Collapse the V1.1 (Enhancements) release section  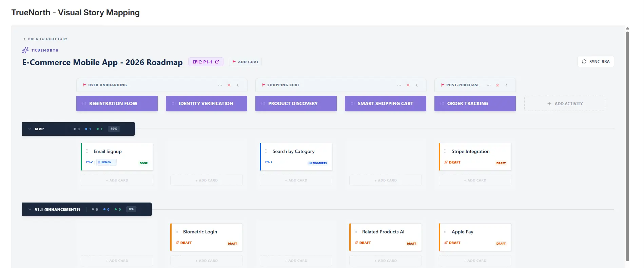click(30, 209)
